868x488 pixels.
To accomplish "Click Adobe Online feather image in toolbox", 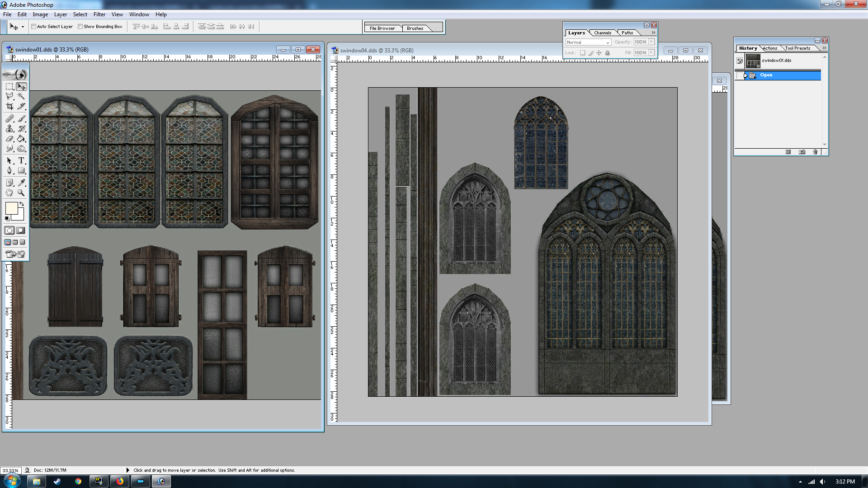I will click(15, 75).
